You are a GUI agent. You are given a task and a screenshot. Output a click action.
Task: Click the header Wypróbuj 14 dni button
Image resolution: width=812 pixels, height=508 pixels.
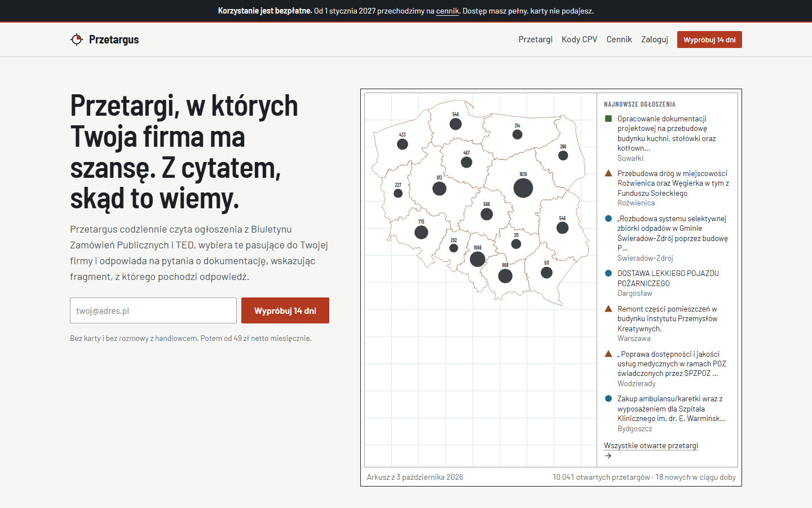point(709,40)
